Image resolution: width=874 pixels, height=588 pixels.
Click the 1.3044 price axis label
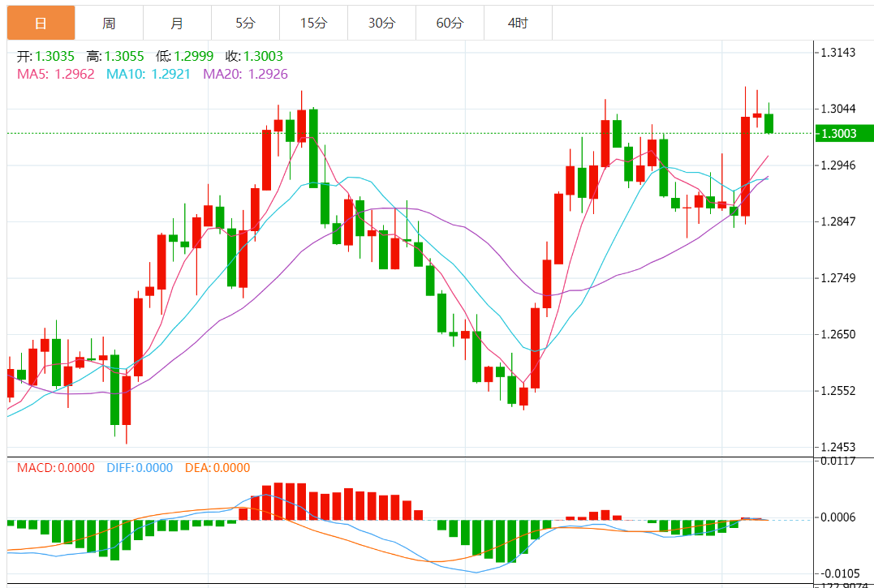[839, 109]
